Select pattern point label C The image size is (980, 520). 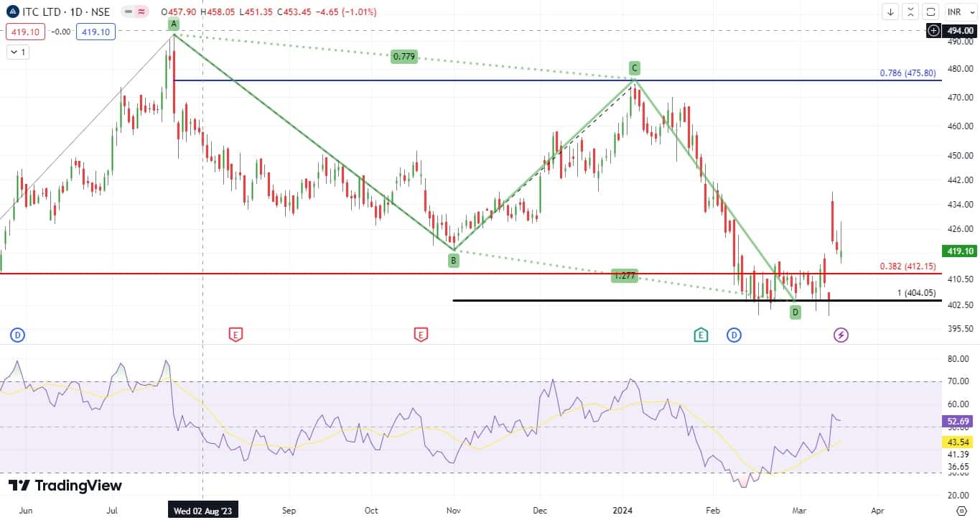(635, 68)
